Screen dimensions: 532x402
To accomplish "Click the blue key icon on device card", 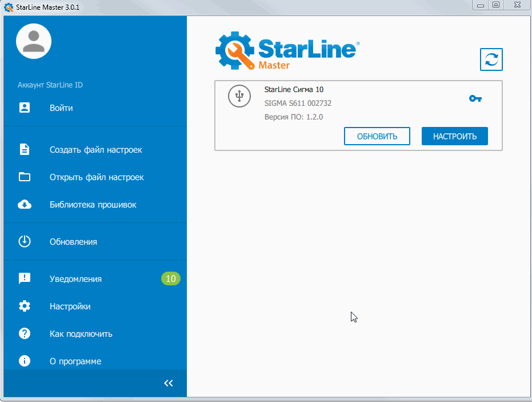I will pos(475,99).
